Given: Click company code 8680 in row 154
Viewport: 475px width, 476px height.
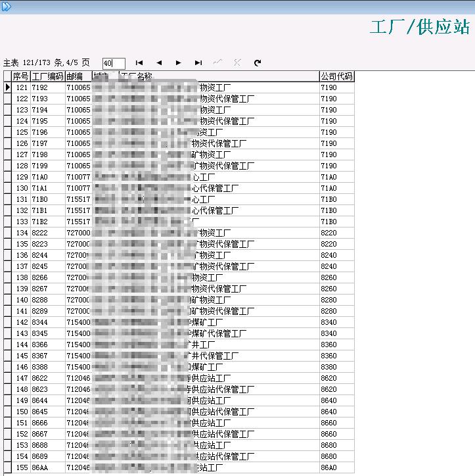Looking at the screenshot, I should pos(328,456).
